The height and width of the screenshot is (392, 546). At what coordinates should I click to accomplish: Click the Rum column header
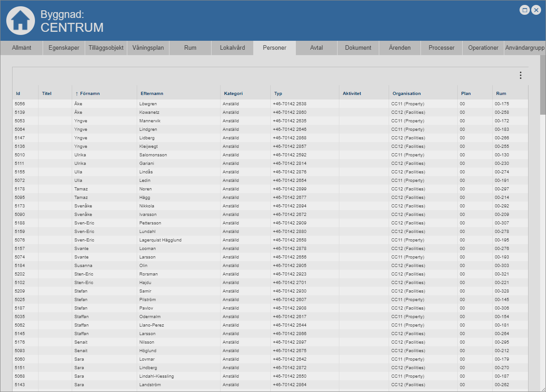pyautogui.click(x=501, y=94)
